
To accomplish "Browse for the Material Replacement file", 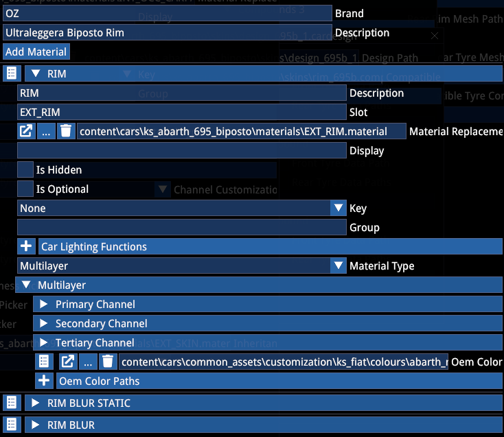I will [x=46, y=131].
